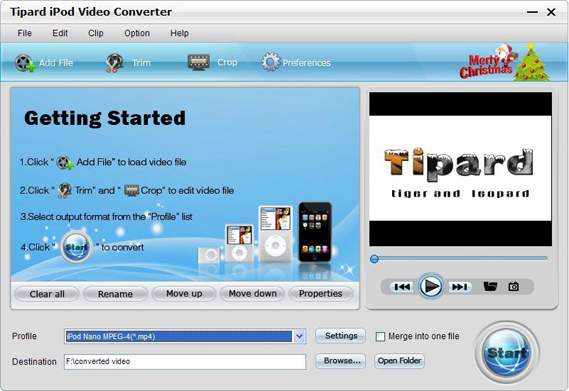Viewport: 569px width, 391px height.
Task: Take a snapshot with camera icon
Action: 513,287
